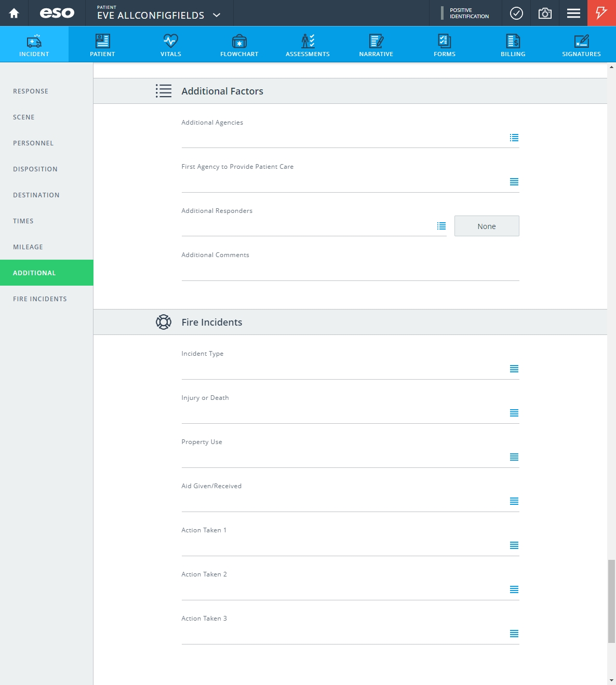Viewport: 616px width, 685px height.
Task: Open the camera capture icon
Action: click(x=545, y=13)
